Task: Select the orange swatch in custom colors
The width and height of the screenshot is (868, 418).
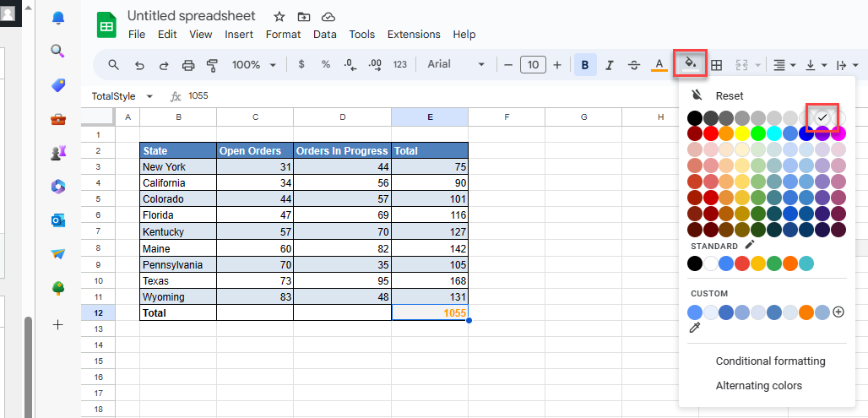Action: (x=806, y=312)
